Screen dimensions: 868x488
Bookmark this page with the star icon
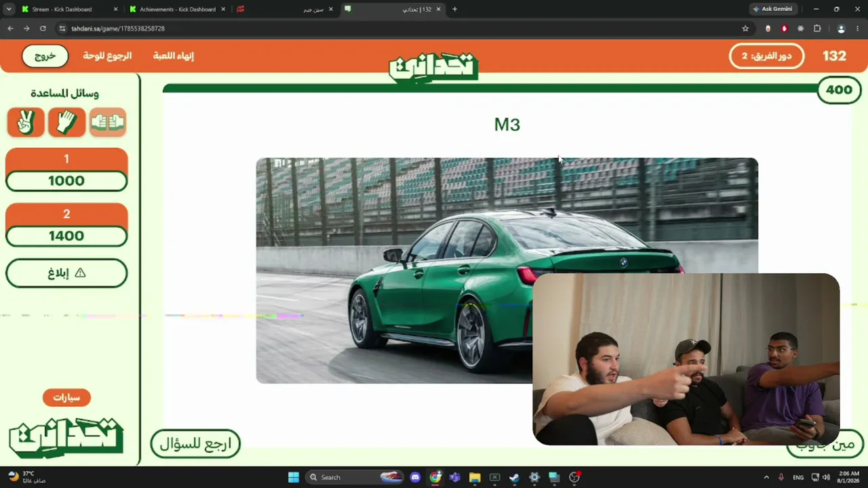[x=745, y=28]
